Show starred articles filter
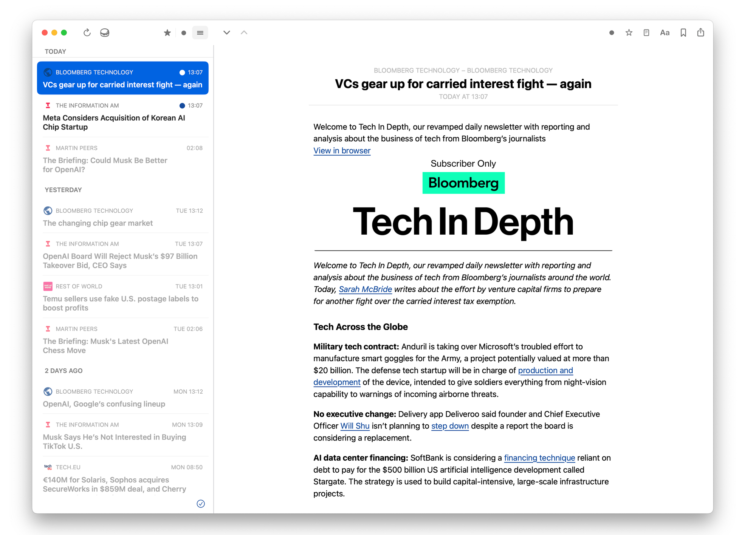 pyautogui.click(x=167, y=33)
